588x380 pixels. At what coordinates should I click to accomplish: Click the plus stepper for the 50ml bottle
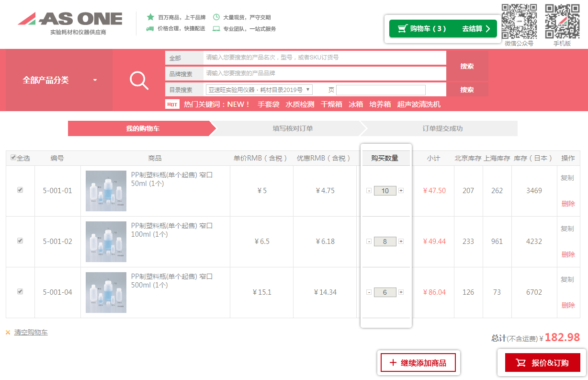click(401, 191)
